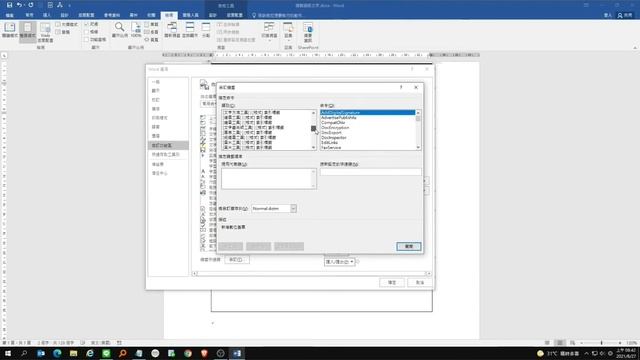640x360 pixels.
Task: Click 關閉 button in 自訂鍵盤 dialog
Action: coord(409,247)
